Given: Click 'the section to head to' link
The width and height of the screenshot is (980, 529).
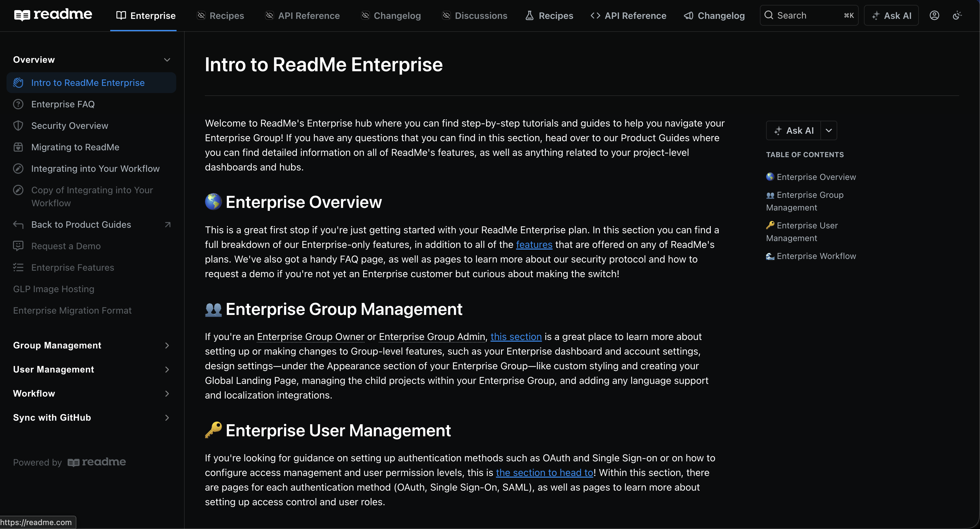Looking at the screenshot, I should [544, 473].
